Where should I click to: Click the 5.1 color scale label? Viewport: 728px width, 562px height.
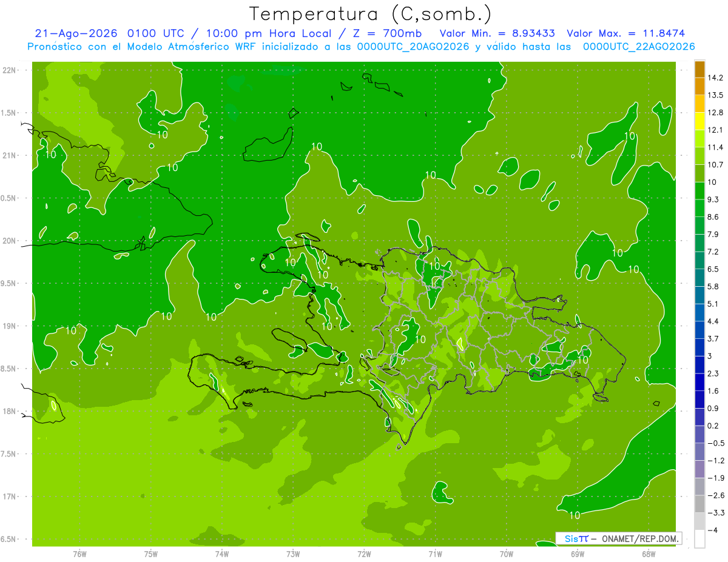pyautogui.click(x=713, y=304)
